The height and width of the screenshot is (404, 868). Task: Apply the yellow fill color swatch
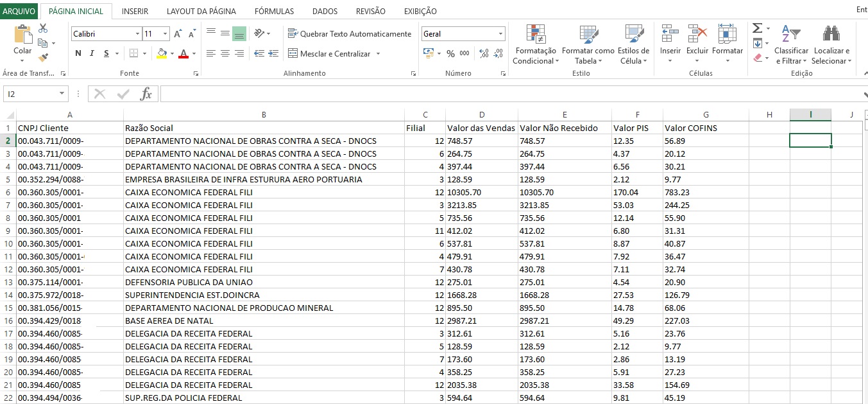tap(162, 54)
